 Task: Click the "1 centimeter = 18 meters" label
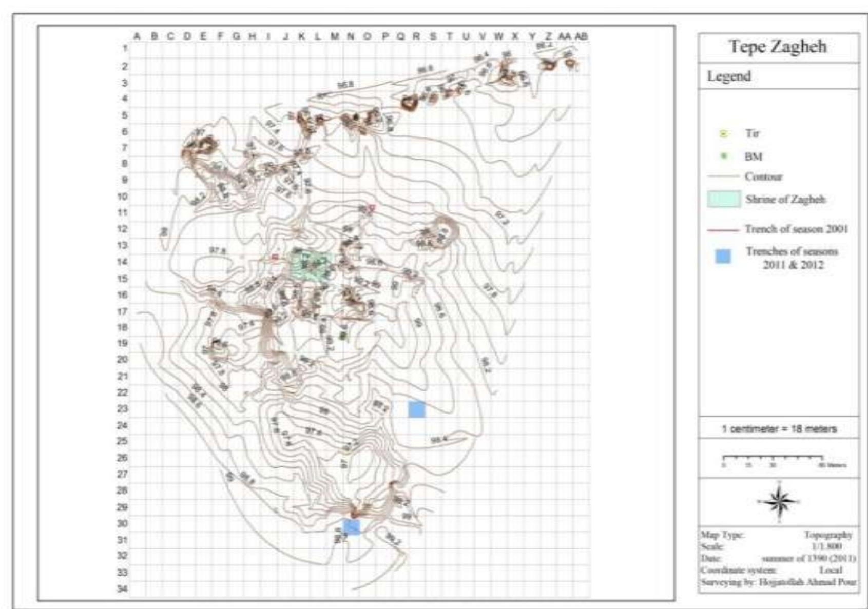[x=779, y=428]
